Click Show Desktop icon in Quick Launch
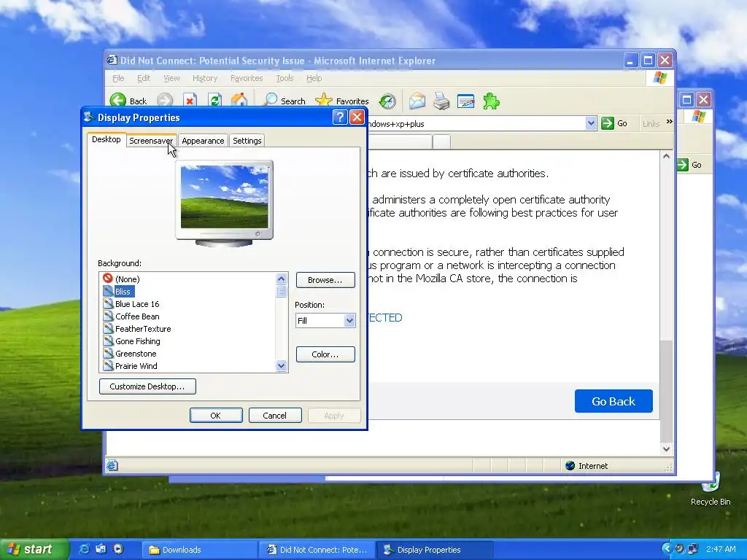This screenshot has height=560, width=747. coord(101,549)
